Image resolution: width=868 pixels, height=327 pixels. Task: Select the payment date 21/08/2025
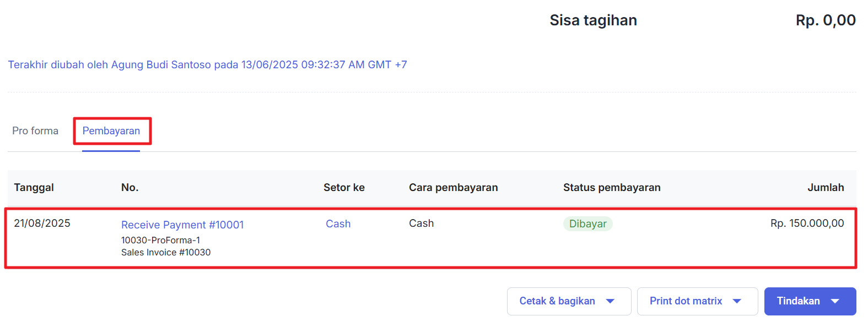tap(42, 224)
